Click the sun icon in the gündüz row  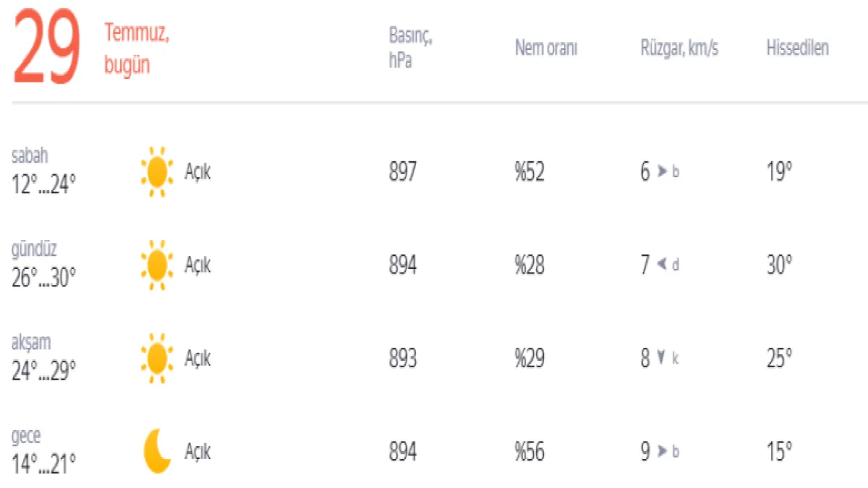click(x=156, y=265)
